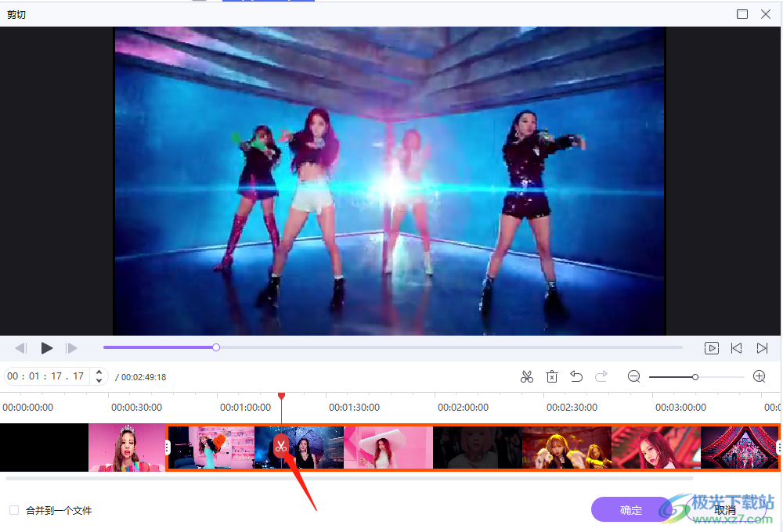
Task: Play the video preview
Action: 46,348
